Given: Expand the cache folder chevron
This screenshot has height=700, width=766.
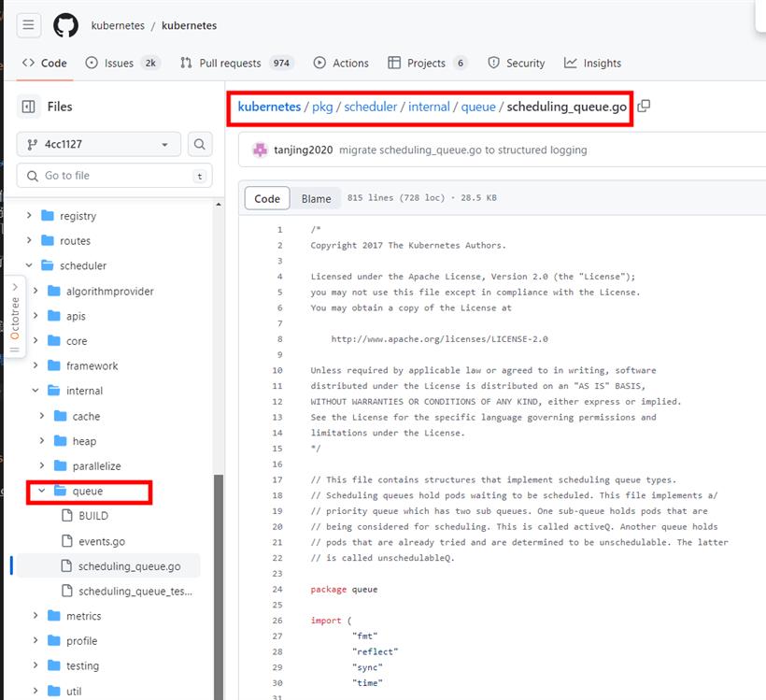Looking at the screenshot, I should click(x=41, y=416).
